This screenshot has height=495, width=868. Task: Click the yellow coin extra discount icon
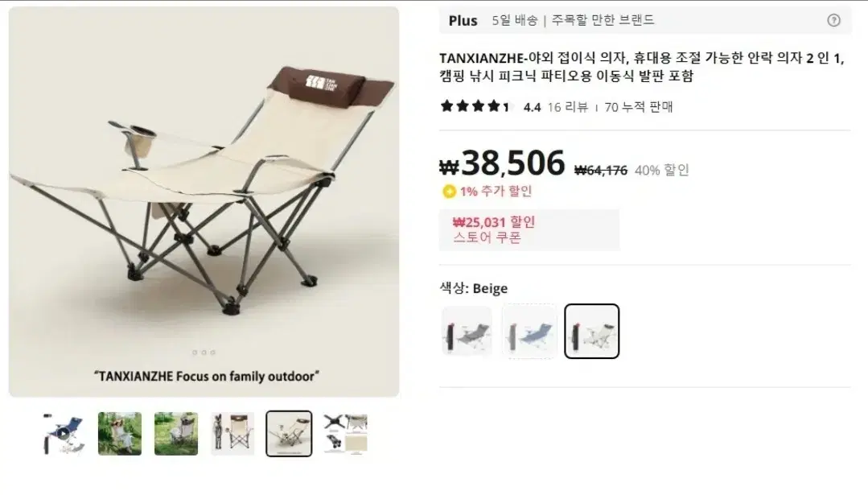click(x=449, y=192)
